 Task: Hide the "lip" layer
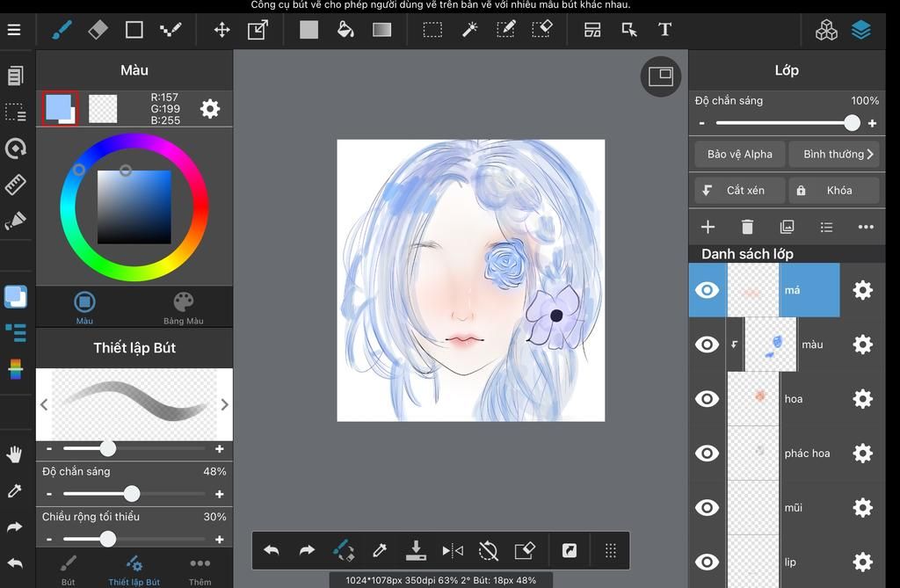[x=708, y=563]
